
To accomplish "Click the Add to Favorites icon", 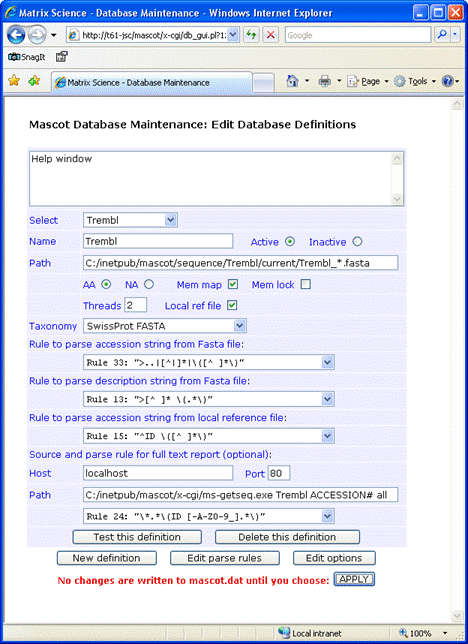I will point(34,80).
